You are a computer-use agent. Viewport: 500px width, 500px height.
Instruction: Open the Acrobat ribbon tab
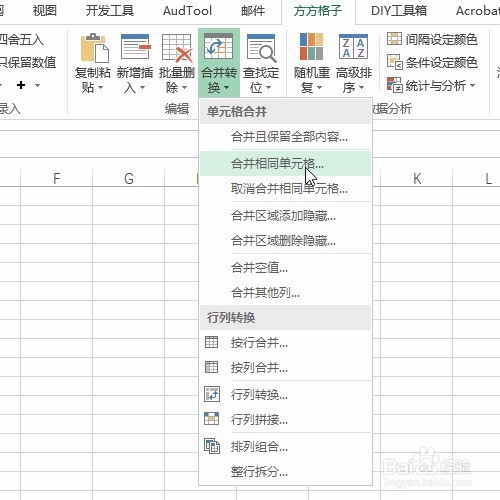click(478, 11)
